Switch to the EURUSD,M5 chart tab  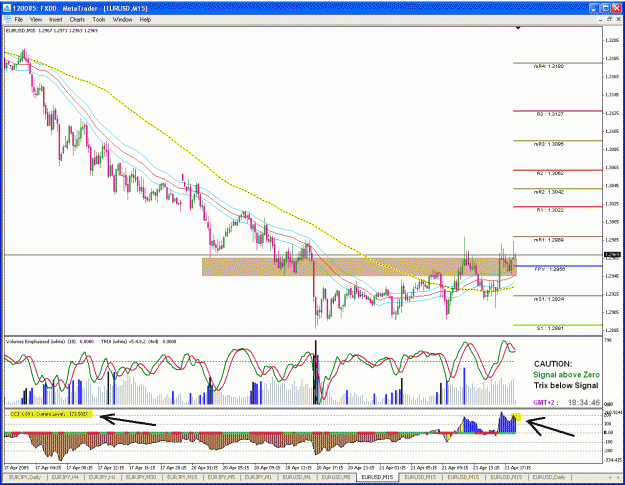click(x=336, y=477)
